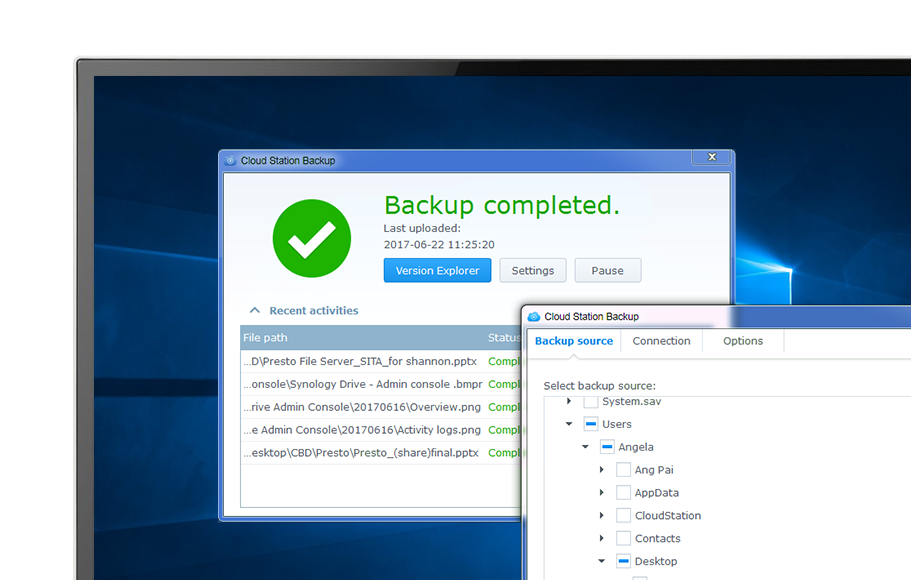Screen dimensions: 911x580
Task: Click the cloud icon on the Backup completed window
Action: 228,159
